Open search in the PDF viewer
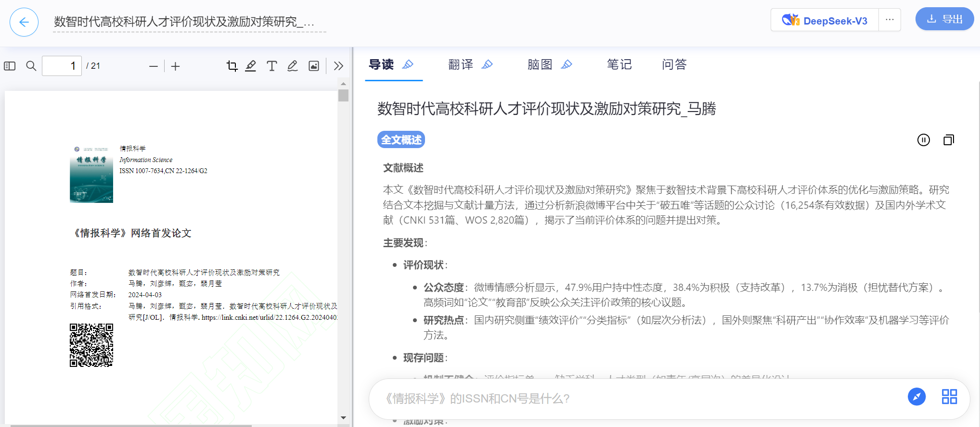Image resolution: width=980 pixels, height=427 pixels. pyautogui.click(x=31, y=66)
